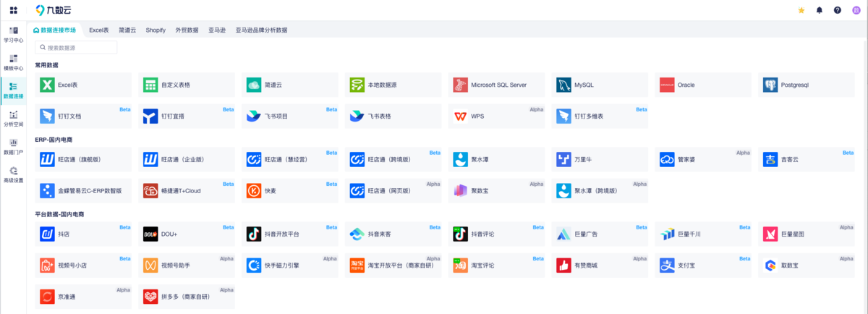868x314 pixels.
Task: Open the 快麦 connector
Action: pyautogui.click(x=291, y=191)
